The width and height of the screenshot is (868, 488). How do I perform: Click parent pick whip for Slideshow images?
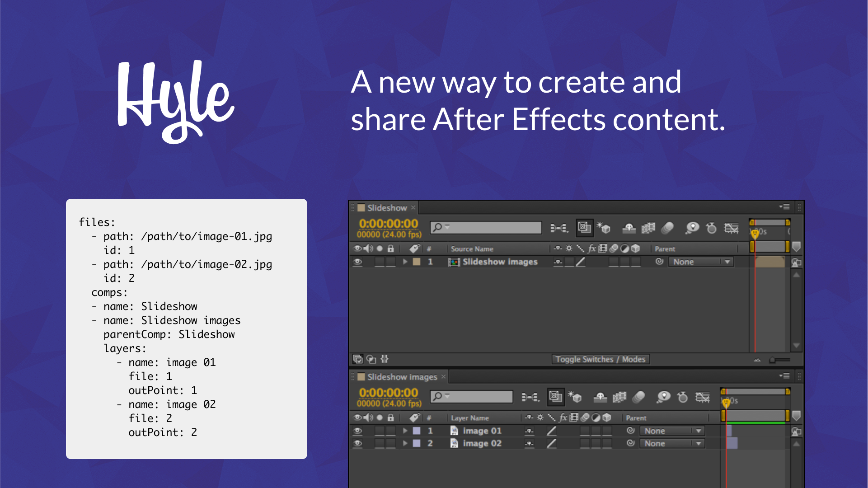point(659,262)
